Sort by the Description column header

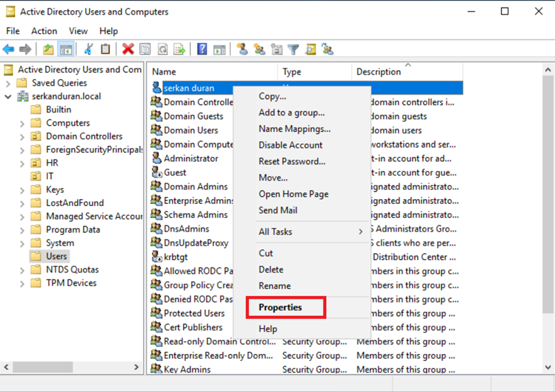pos(407,71)
